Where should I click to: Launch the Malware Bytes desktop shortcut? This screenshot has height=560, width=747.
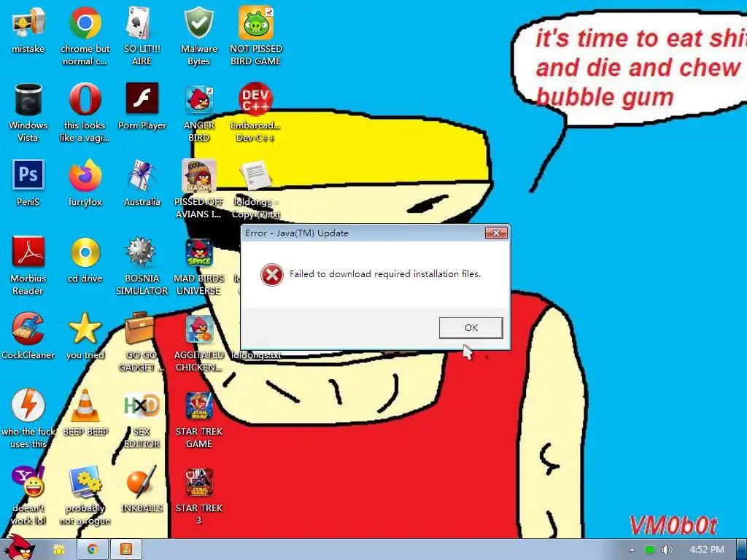point(198,36)
